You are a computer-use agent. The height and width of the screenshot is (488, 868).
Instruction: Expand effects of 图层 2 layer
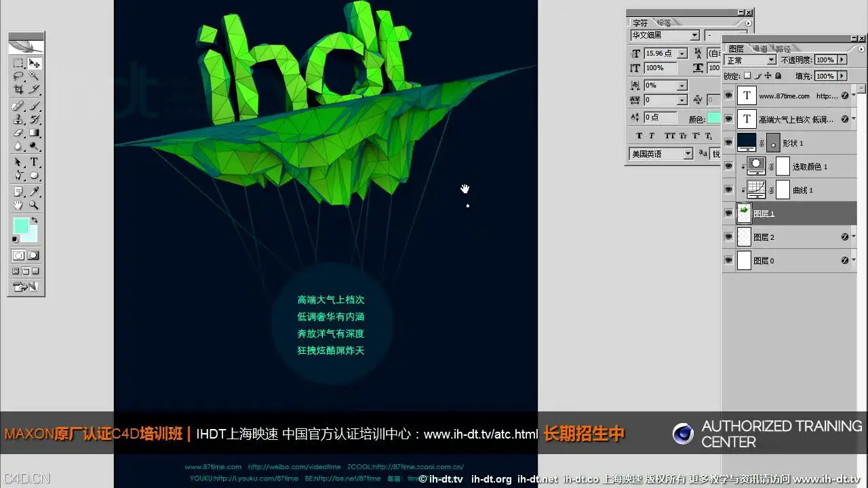click(854, 237)
